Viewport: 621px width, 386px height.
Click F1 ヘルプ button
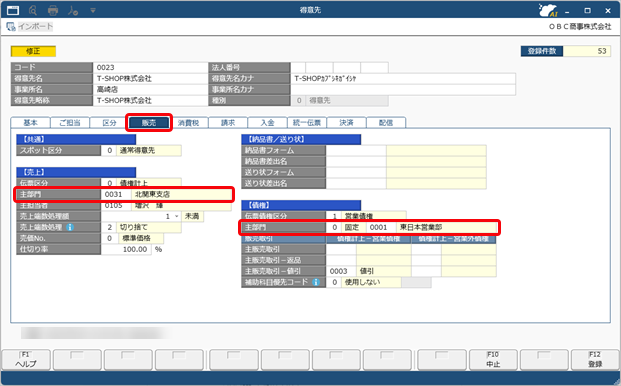tap(26, 359)
